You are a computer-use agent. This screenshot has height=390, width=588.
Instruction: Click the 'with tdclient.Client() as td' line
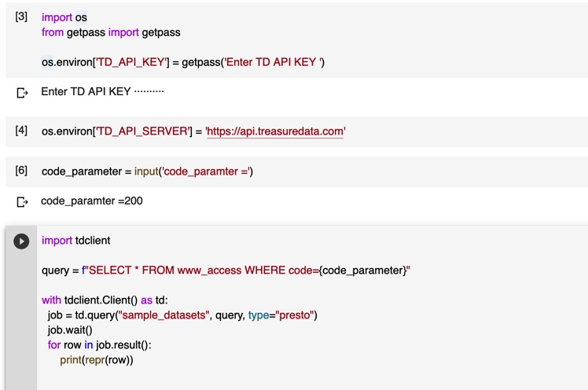[x=105, y=300]
